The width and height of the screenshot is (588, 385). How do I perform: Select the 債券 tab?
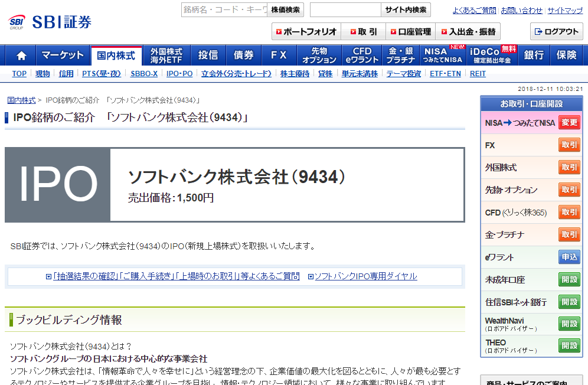pos(244,56)
